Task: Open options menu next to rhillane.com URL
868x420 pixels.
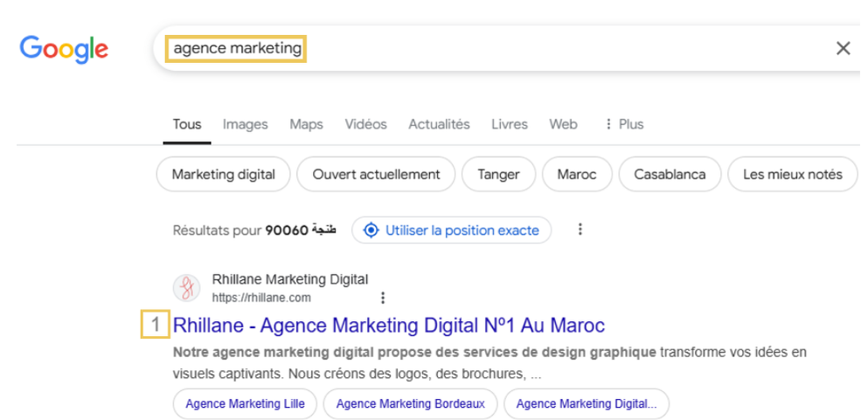Action: [x=382, y=298]
